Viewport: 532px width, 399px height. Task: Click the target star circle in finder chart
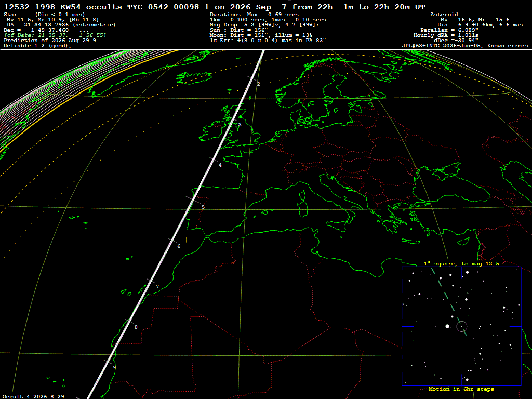point(462,326)
